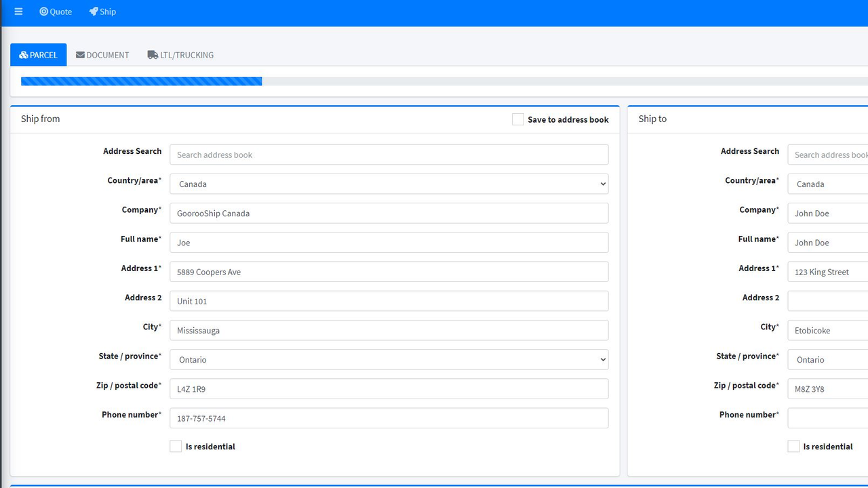Click Quote in the top menu bar
The height and width of the screenshot is (488, 868).
[x=56, y=12]
